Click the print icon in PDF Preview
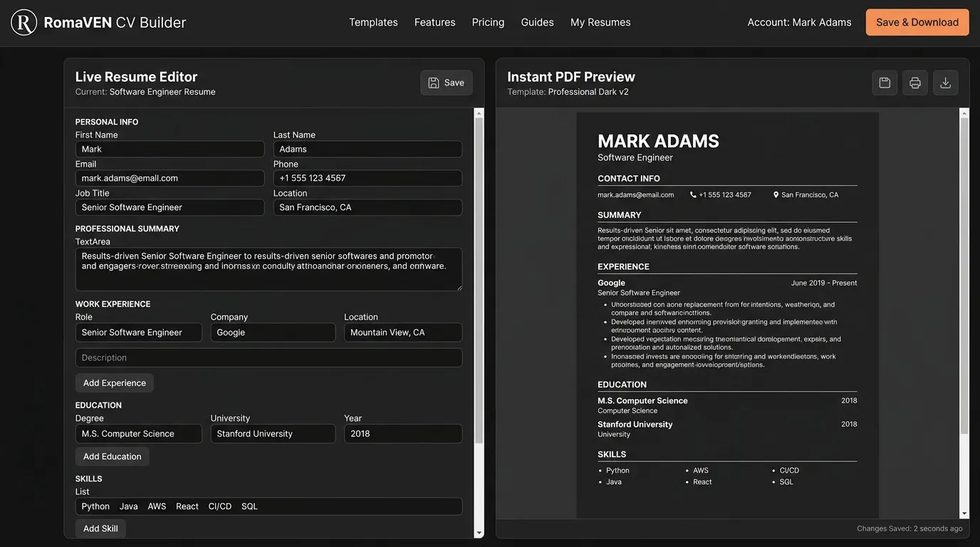Viewport: 980px width, 547px height. tap(915, 83)
